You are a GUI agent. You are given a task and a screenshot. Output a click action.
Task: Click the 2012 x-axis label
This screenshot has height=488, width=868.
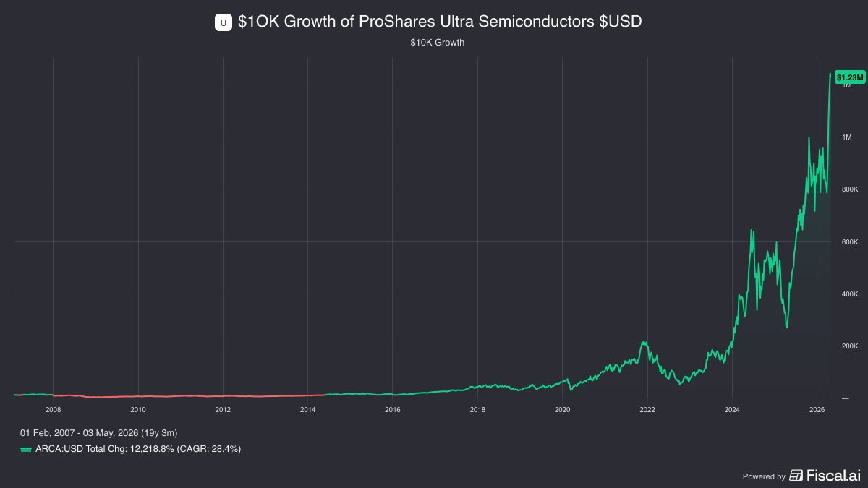click(x=223, y=409)
